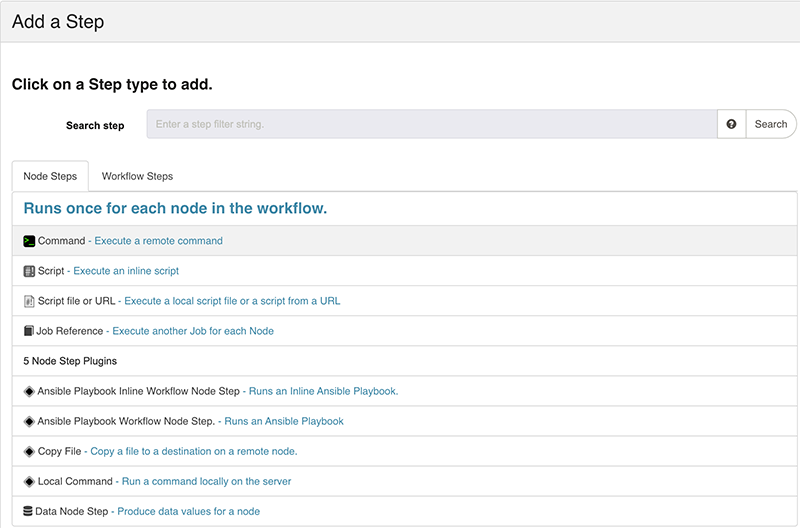800x528 pixels.
Task: Click the Command terminal icon
Action: click(x=29, y=241)
